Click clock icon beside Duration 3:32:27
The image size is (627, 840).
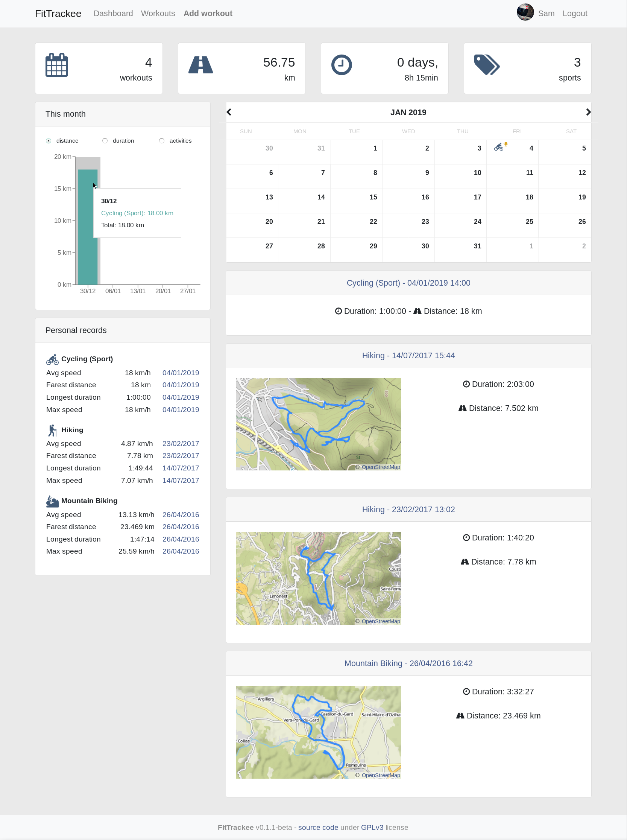(x=466, y=692)
